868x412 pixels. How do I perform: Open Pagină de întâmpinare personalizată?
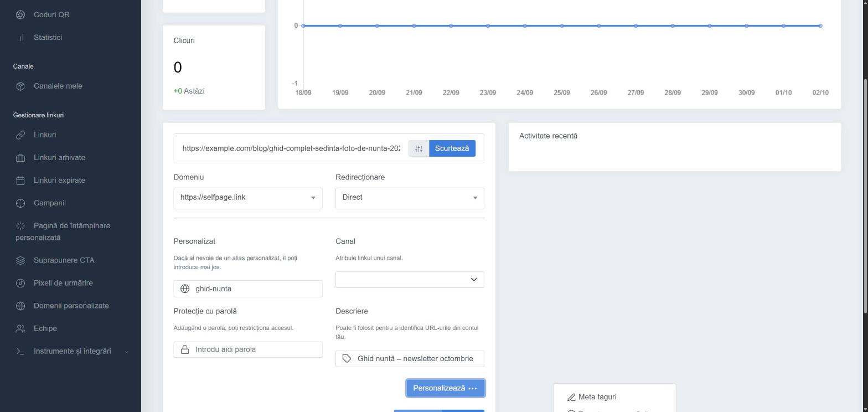pyautogui.click(x=63, y=231)
